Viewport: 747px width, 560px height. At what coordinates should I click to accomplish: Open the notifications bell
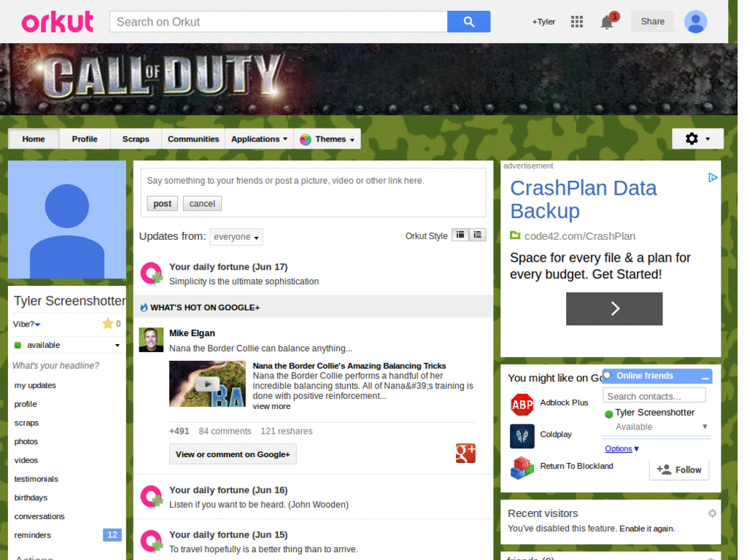click(x=608, y=21)
